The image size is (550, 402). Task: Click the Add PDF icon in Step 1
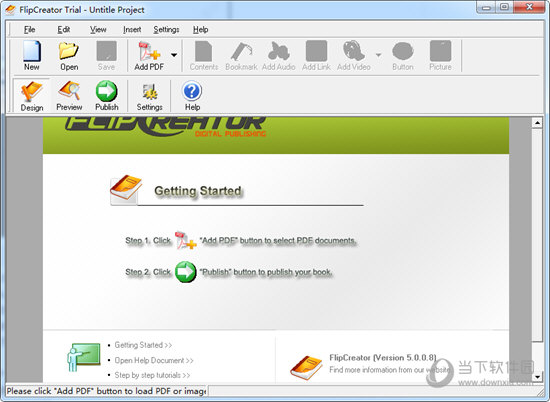point(186,241)
